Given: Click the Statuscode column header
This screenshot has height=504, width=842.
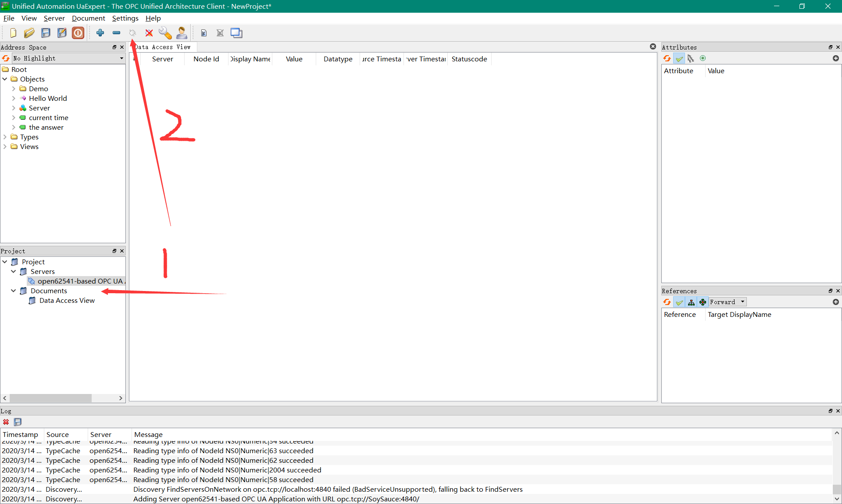Looking at the screenshot, I should tap(469, 59).
